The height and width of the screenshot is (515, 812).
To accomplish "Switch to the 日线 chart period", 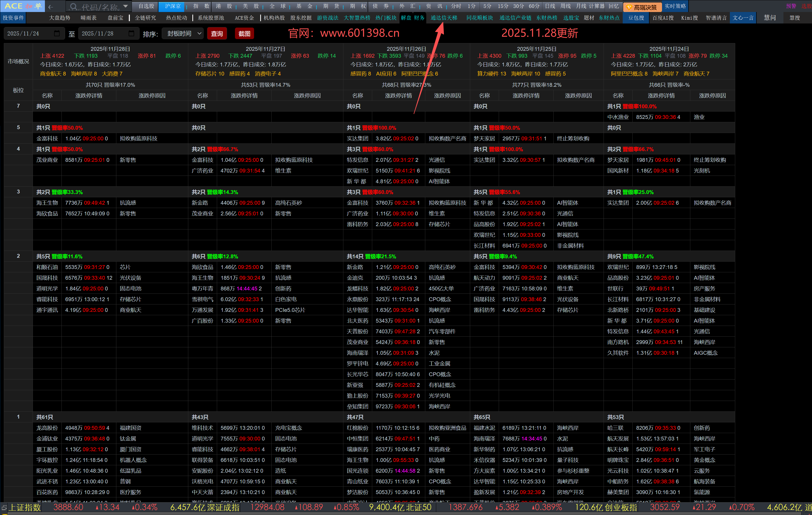I will tap(550, 6).
